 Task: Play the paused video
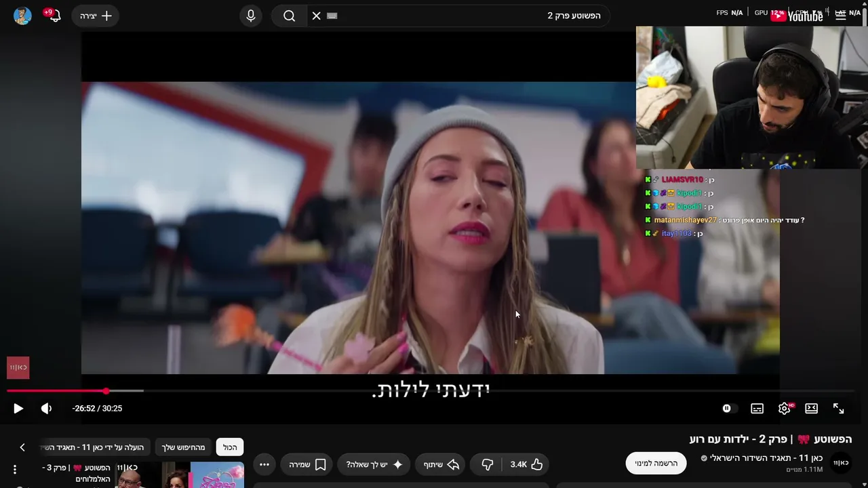tap(18, 408)
